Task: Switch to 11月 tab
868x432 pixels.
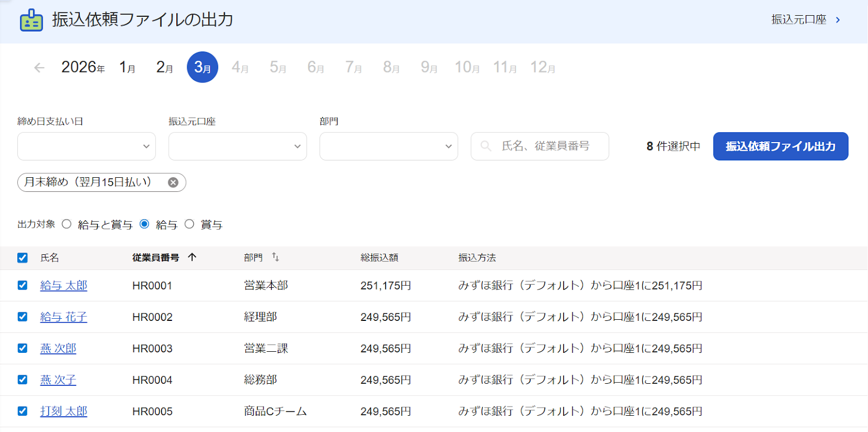Action: click(x=505, y=68)
